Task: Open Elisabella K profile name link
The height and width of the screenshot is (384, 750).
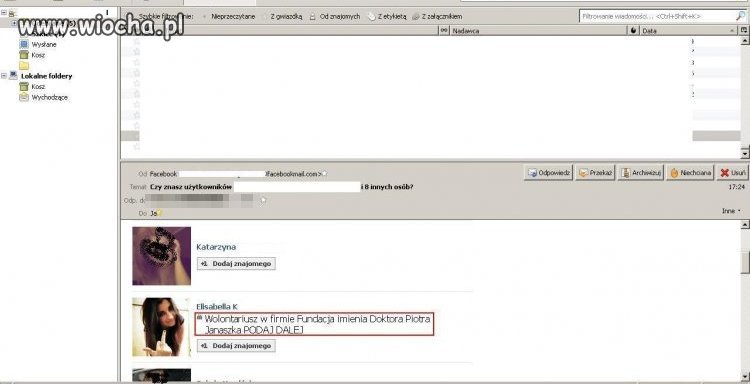Action: coord(217,307)
